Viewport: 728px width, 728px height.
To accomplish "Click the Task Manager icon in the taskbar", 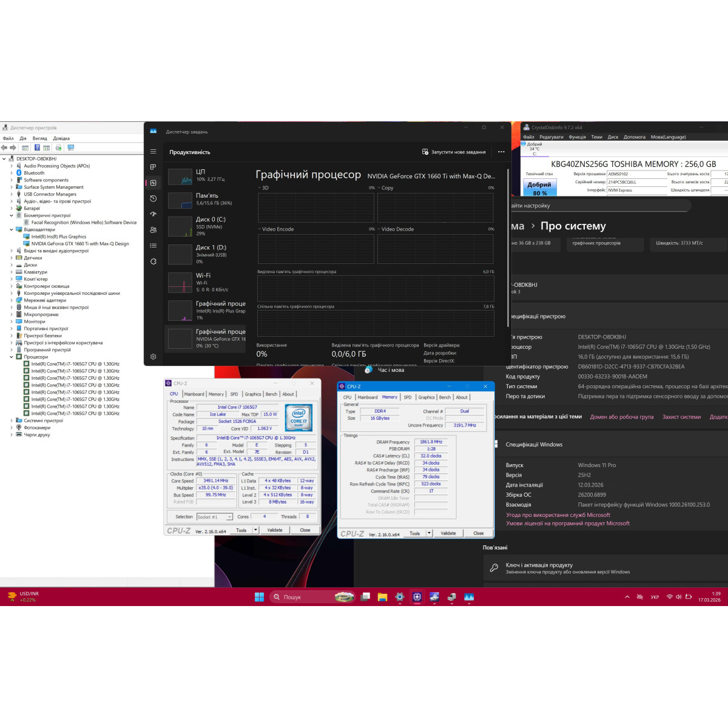I will pyautogui.click(x=469, y=597).
